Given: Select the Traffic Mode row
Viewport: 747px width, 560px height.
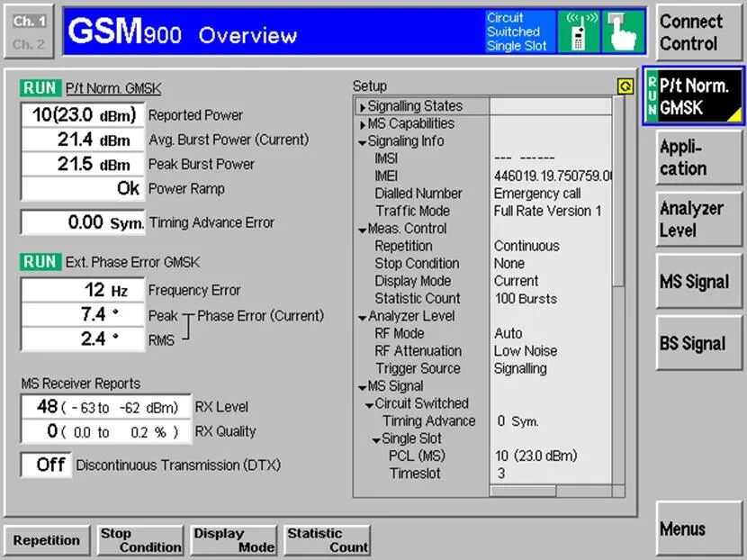Looking at the screenshot, I should click(483, 211).
